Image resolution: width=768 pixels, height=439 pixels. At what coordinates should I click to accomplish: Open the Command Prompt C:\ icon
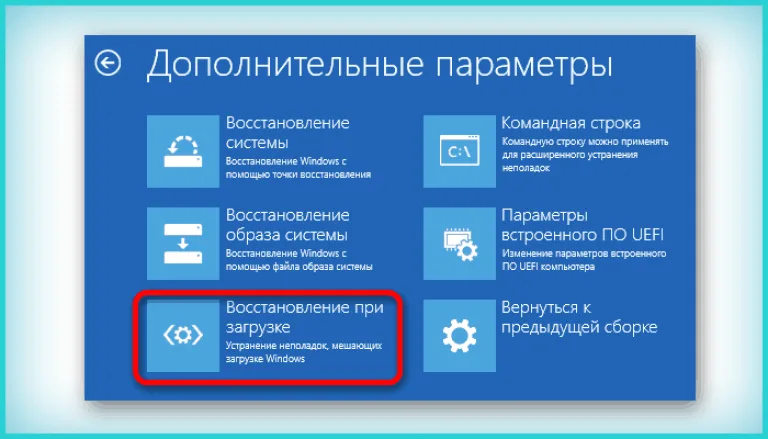459,151
